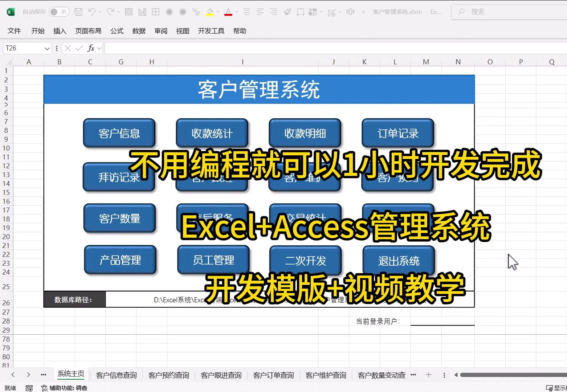Click the align right icon in toolbar
This screenshot has width=567, height=392.
pos(274,12)
